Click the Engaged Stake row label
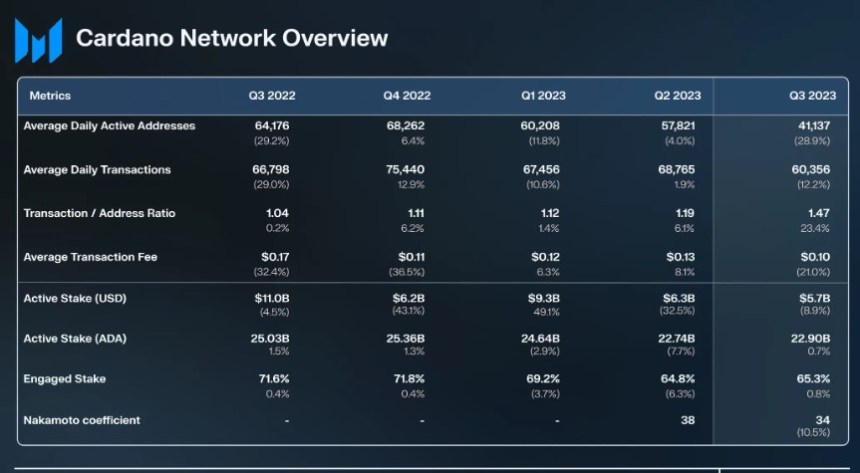This screenshot has height=473, width=860. point(65,380)
